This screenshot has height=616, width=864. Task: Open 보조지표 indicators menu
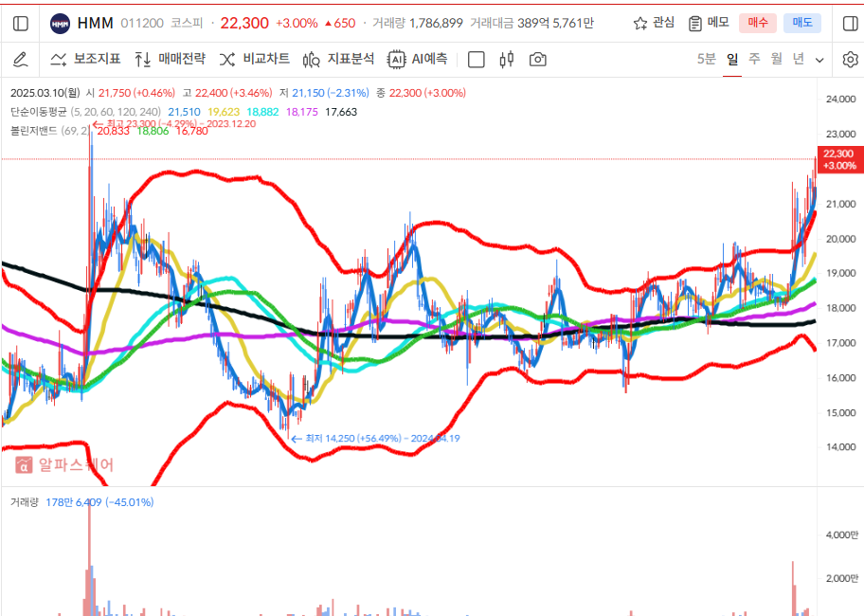pyautogui.click(x=85, y=59)
